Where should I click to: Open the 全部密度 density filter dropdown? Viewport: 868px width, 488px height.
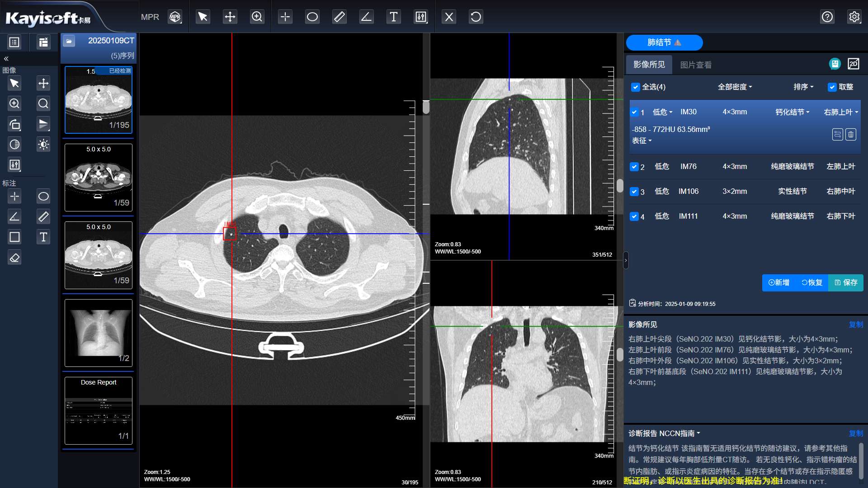[735, 87]
